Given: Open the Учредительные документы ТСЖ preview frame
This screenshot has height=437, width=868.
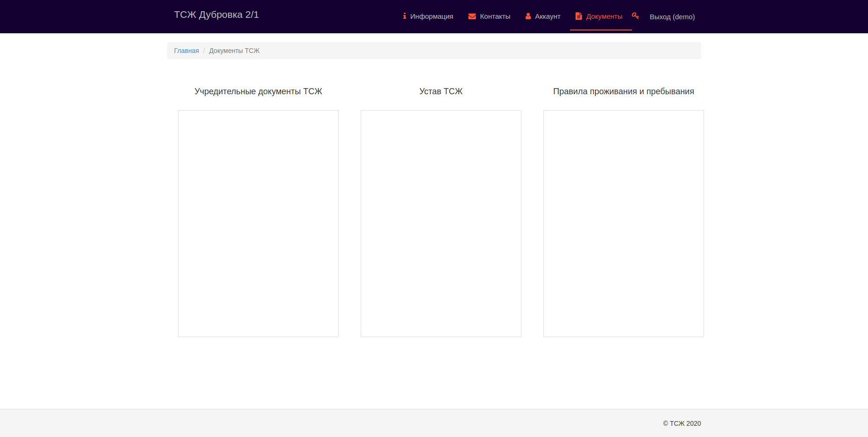Looking at the screenshot, I should [x=258, y=224].
